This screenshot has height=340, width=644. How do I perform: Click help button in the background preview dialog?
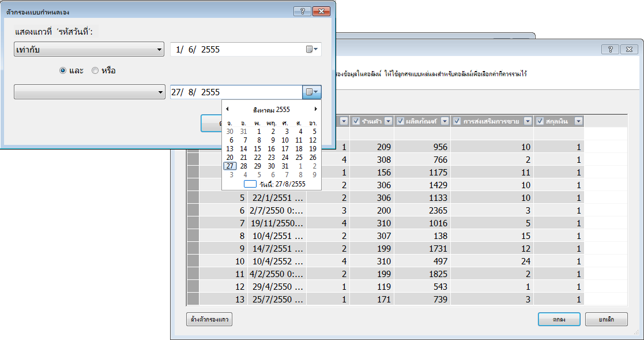610,49
